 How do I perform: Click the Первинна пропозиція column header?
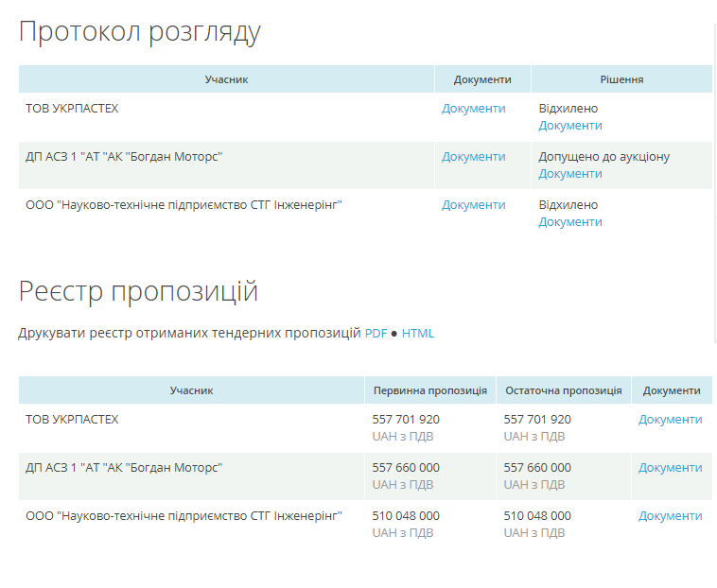click(x=429, y=390)
